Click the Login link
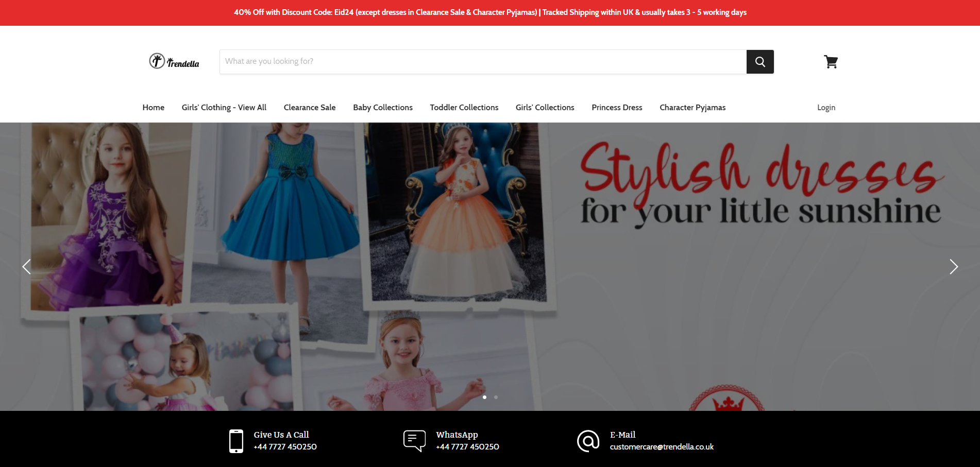This screenshot has width=980, height=467. coord(826,107)
